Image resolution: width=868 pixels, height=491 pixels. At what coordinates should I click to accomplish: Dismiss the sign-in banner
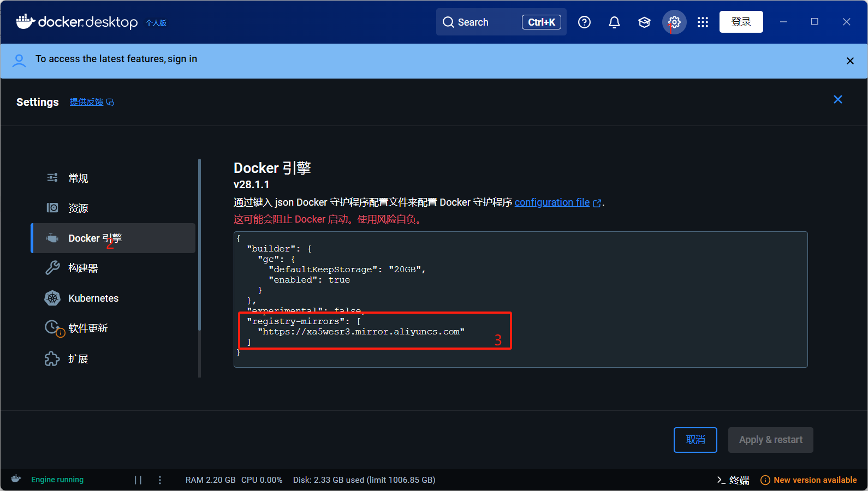click(x=850, y=61)
